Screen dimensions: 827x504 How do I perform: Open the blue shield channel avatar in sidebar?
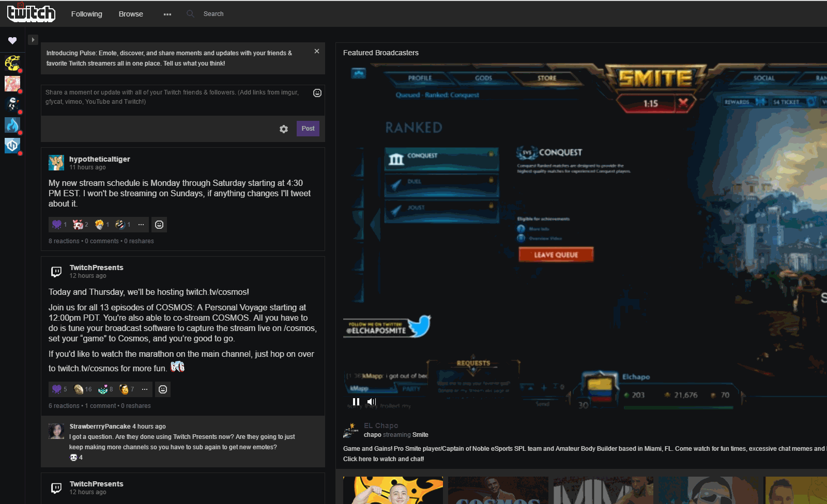(x=12, y=146)
